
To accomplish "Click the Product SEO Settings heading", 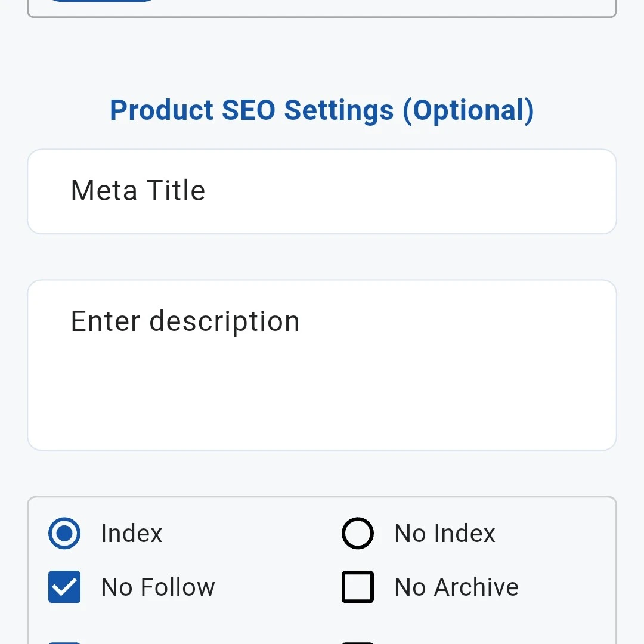I will click(x=322, y=110).
